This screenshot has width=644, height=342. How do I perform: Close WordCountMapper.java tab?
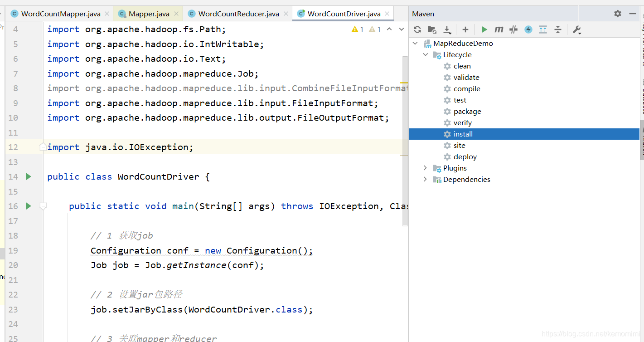click(x=107, y=14)
